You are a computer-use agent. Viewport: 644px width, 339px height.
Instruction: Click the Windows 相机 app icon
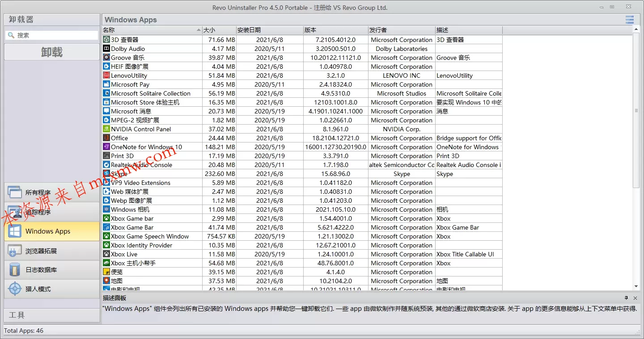pos(106,209)
